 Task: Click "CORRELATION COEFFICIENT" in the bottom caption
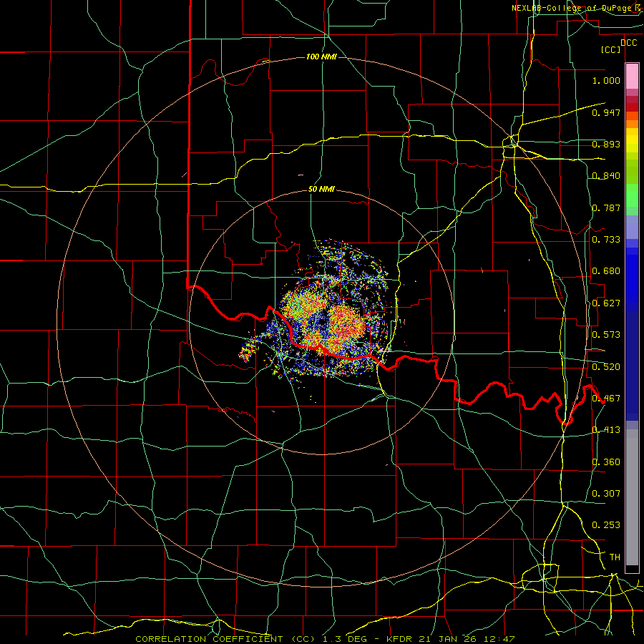[209, 639]
